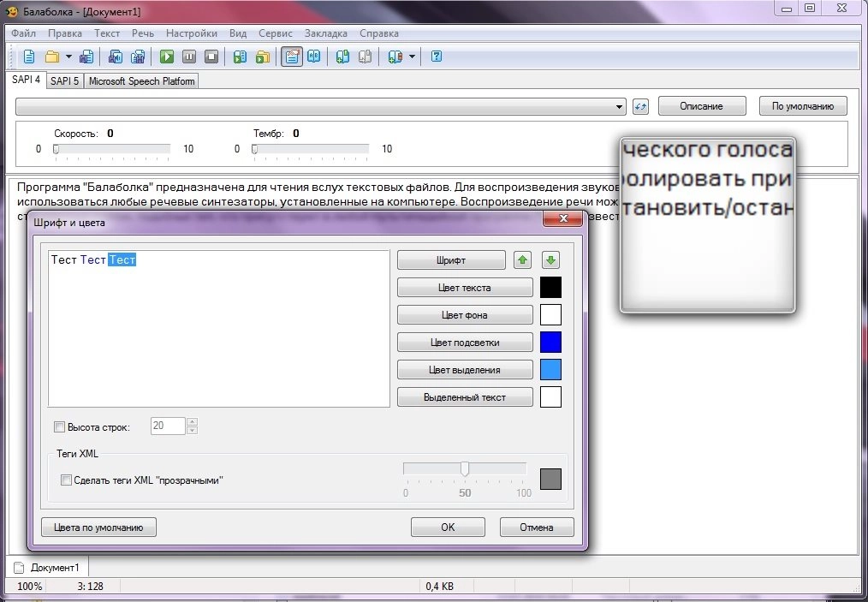This screenshot has height=602, width=868.
Task: Open the Файл menu
Action: pyautogui.click(x=24, y=33)
